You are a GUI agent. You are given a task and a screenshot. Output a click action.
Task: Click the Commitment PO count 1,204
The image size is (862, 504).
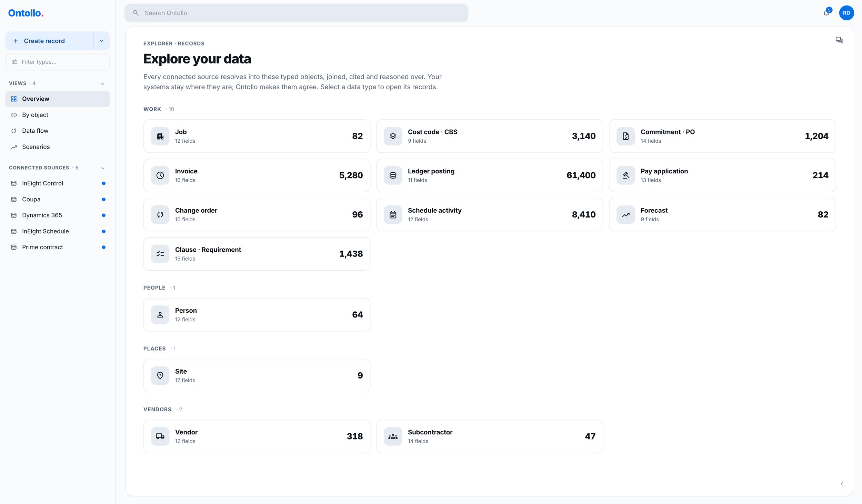click(816, 136)
